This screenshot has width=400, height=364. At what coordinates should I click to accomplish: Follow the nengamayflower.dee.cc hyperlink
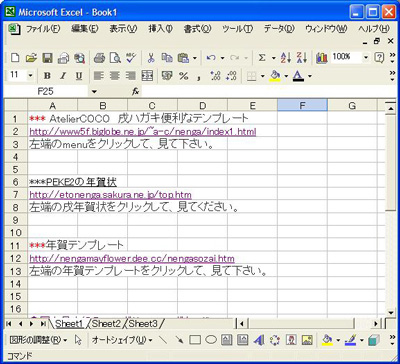pyautogui.click(x=132, y=258)
